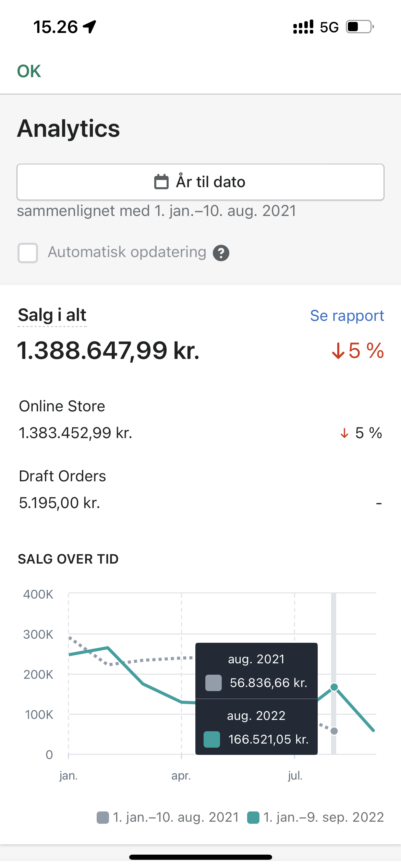Tap the Salg i alt heading

coord(52,315)
